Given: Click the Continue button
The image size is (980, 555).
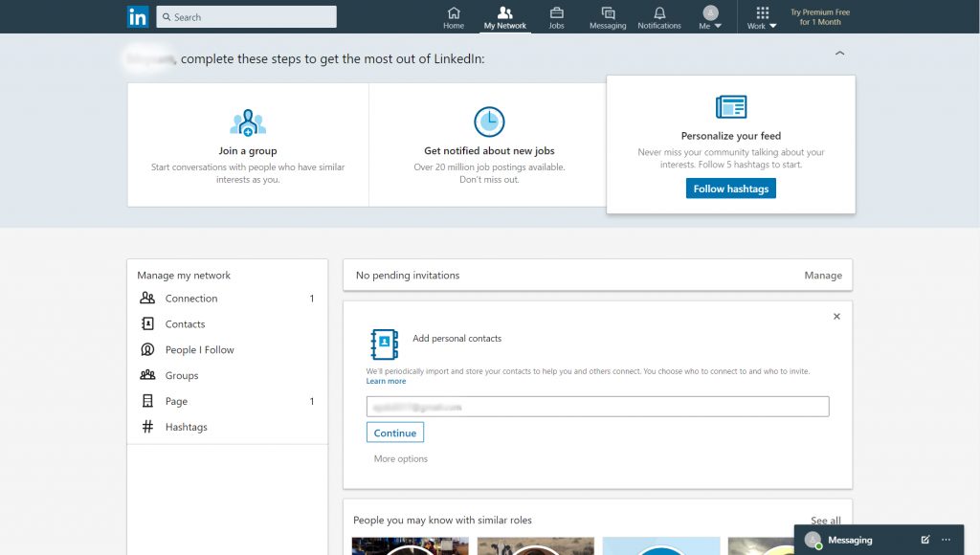Looking at the screenshot, I should [395, 433].
